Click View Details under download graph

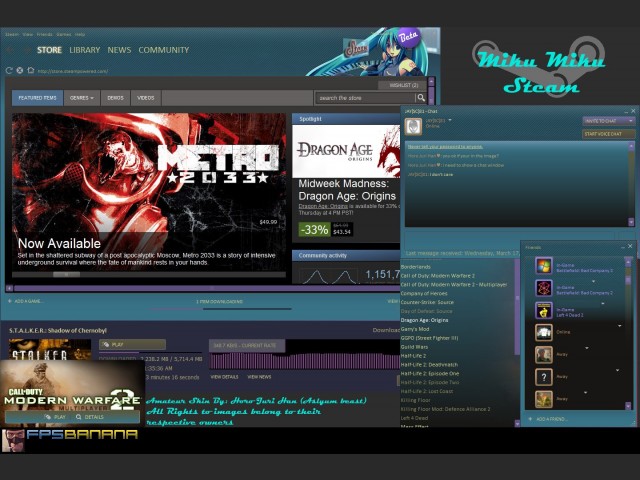tap(224, 377)
